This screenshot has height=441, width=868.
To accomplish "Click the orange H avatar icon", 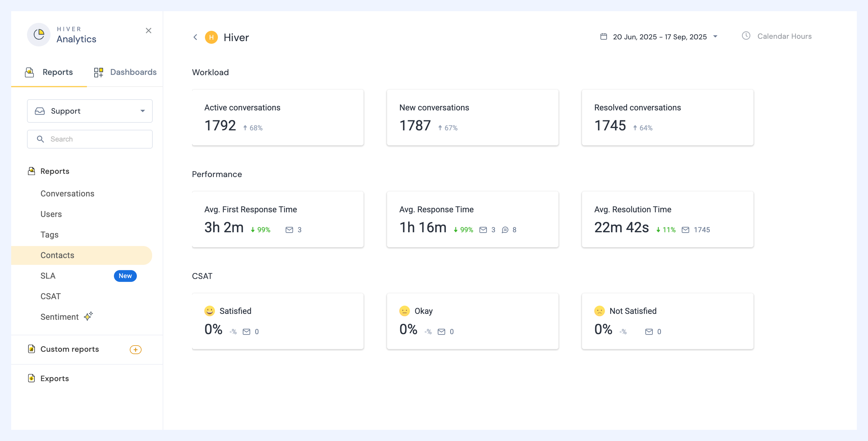I will [x=211, y=37].
